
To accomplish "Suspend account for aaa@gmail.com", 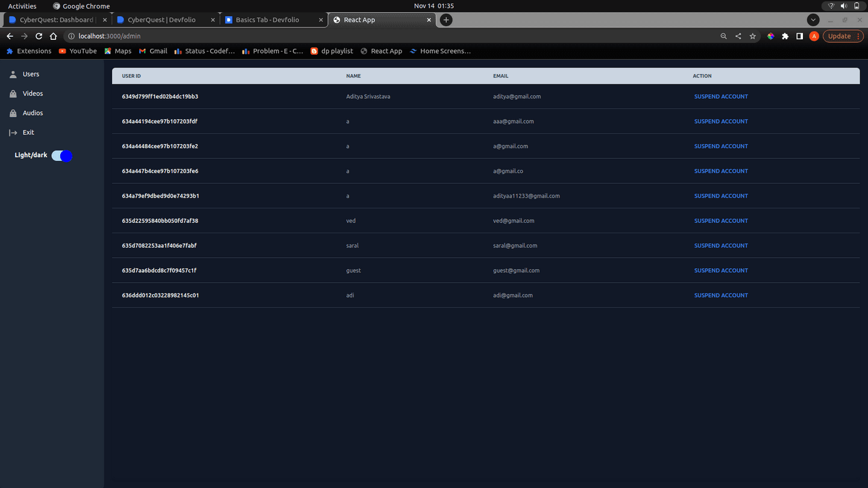I will [x=721, y=121].
